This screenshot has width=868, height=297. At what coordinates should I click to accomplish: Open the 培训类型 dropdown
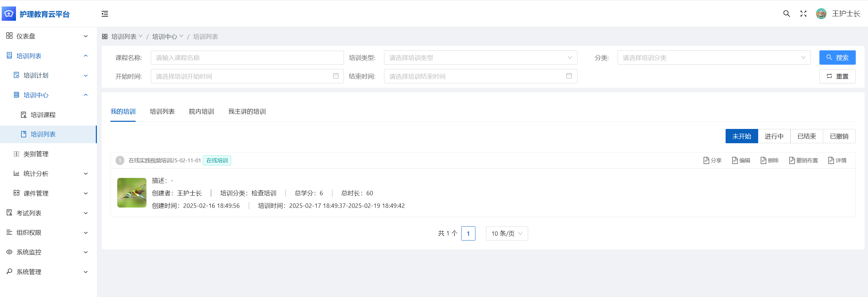[480, 58]
